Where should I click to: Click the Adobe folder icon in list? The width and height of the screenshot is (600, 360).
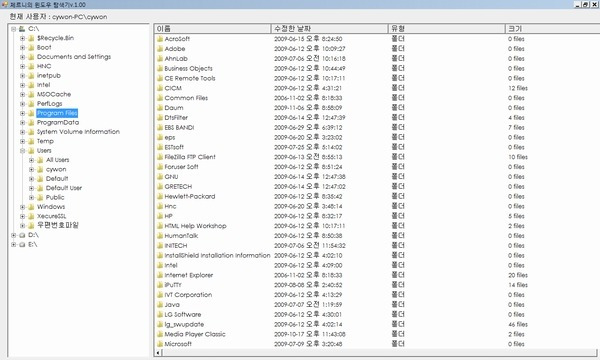coord(160,49)
